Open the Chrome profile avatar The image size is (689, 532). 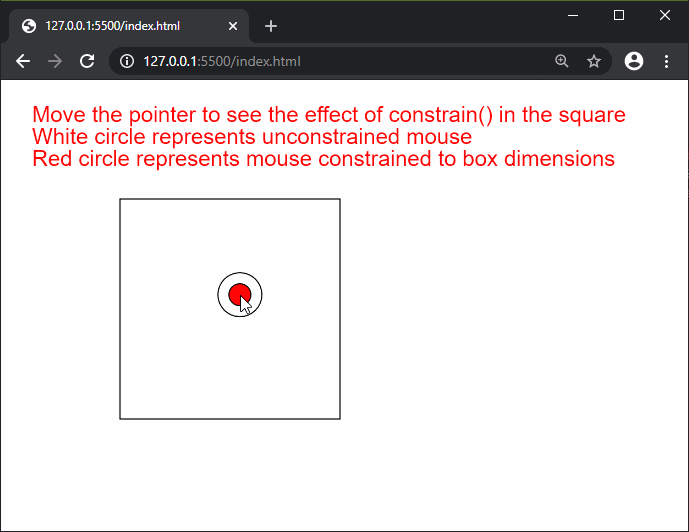pos(633,61)
